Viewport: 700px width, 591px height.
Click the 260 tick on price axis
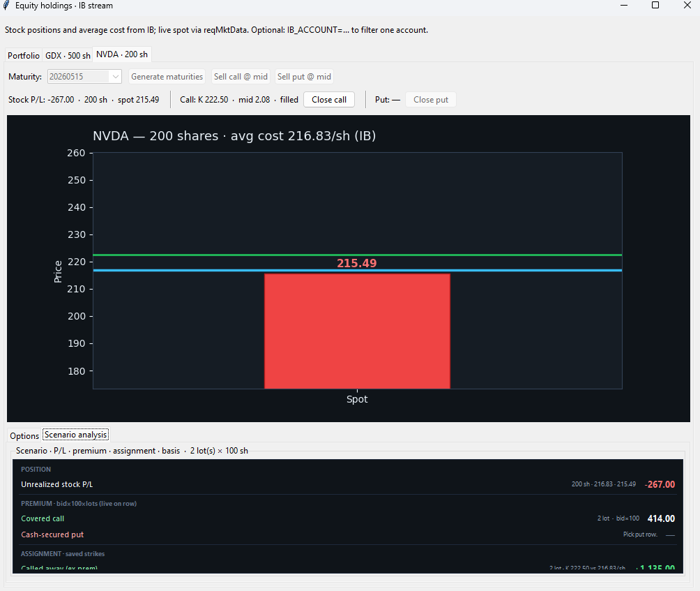click(x=76, y=153)
